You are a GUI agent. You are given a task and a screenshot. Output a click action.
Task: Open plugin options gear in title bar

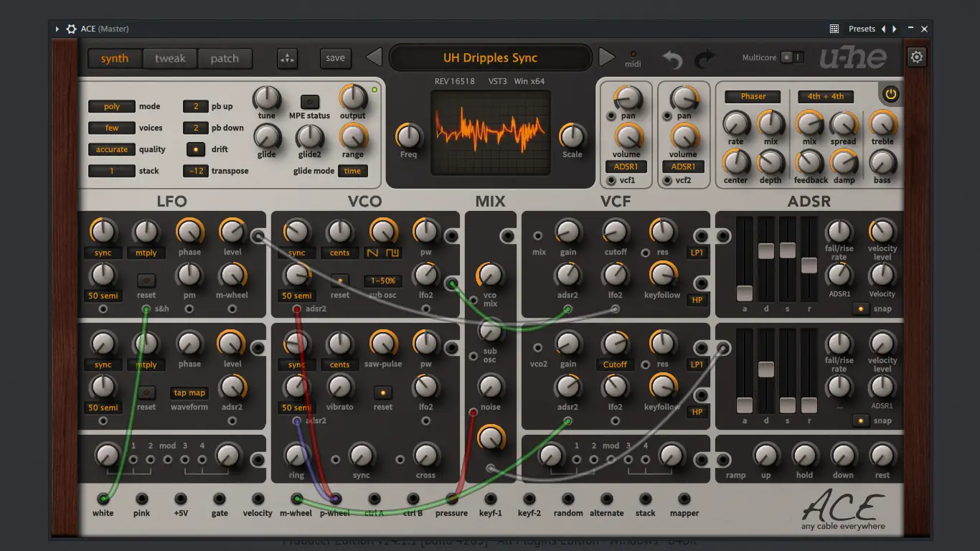[71, 29]
